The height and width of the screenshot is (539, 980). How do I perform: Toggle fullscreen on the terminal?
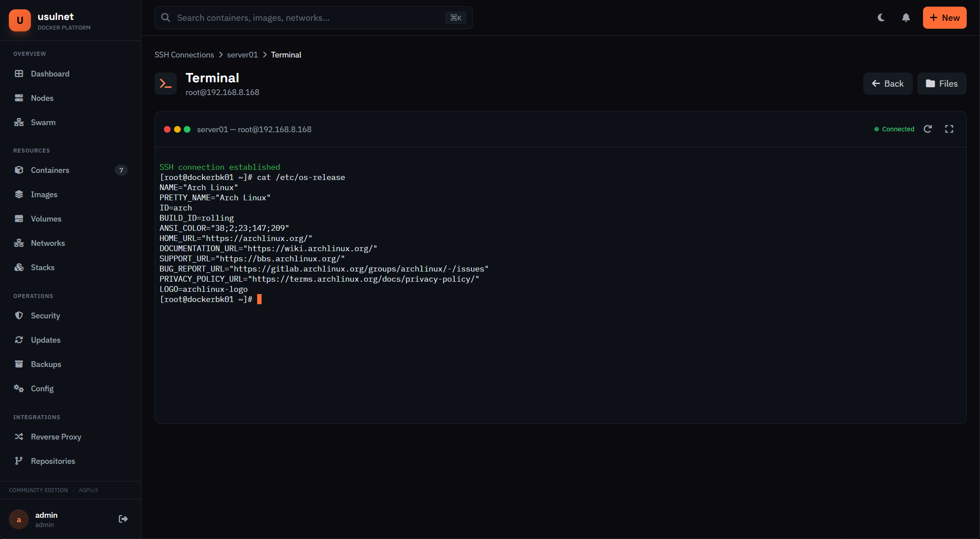click(949, 129)
